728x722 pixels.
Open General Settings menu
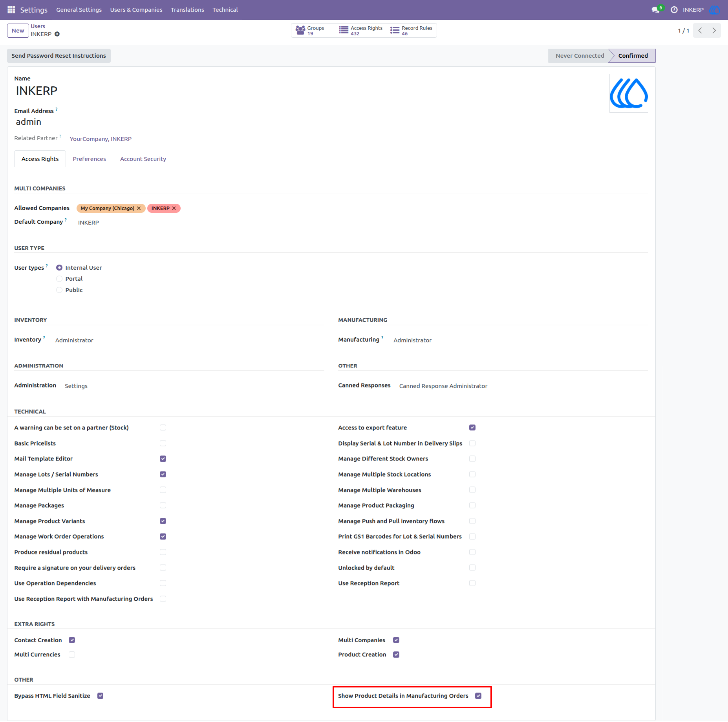[79, 10]
